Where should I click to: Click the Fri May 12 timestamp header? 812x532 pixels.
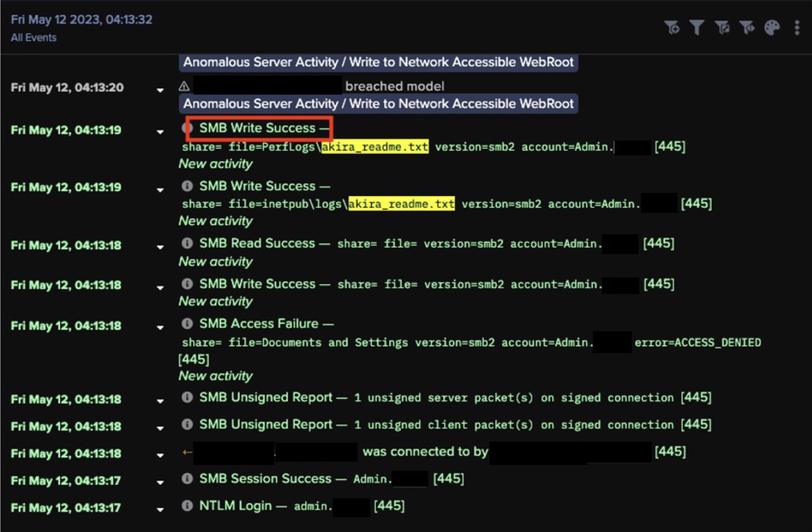pyautogui.click(x=80, y=19)
